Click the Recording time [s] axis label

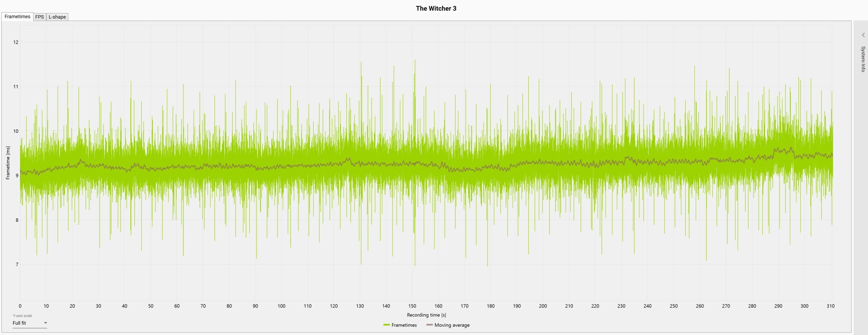(426, 315)
